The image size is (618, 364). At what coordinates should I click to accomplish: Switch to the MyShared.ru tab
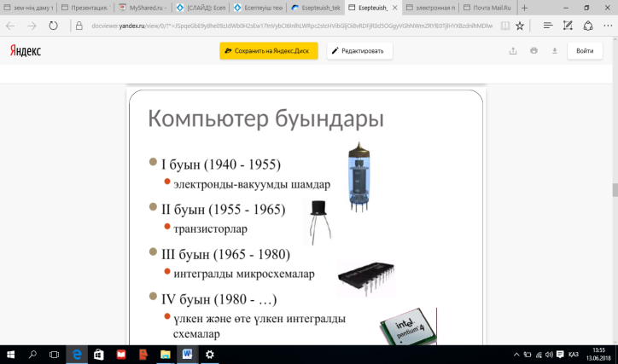tap(144, 8)
